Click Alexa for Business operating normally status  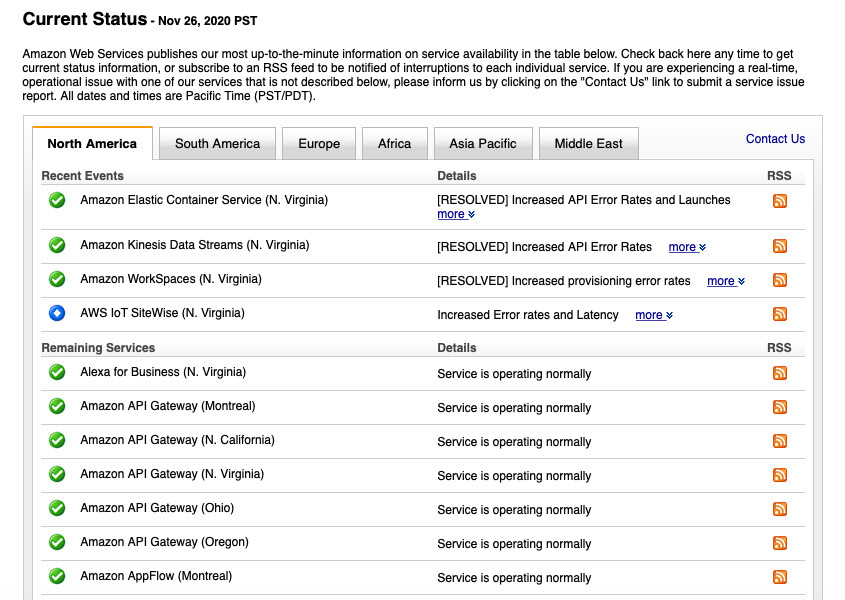514,374
